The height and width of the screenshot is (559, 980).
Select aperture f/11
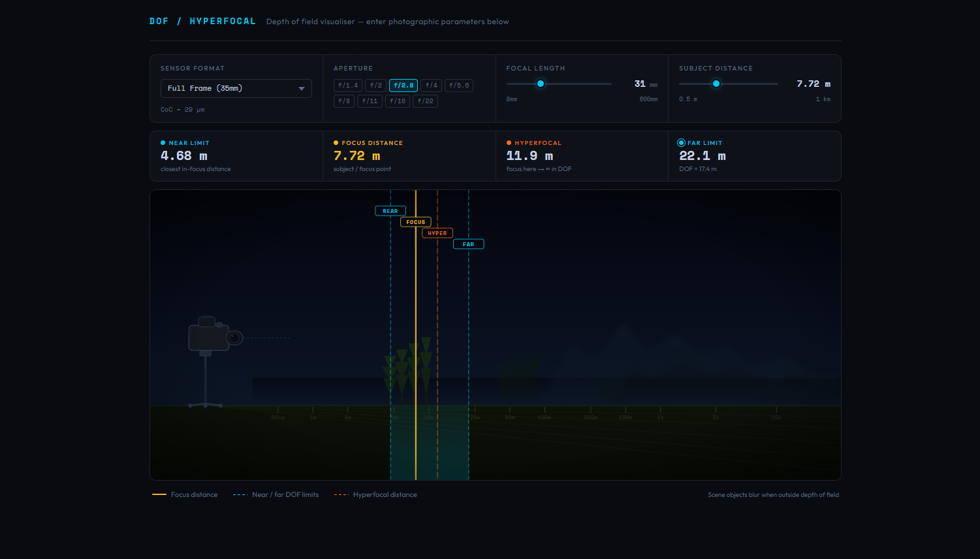(x=370, y=101)
